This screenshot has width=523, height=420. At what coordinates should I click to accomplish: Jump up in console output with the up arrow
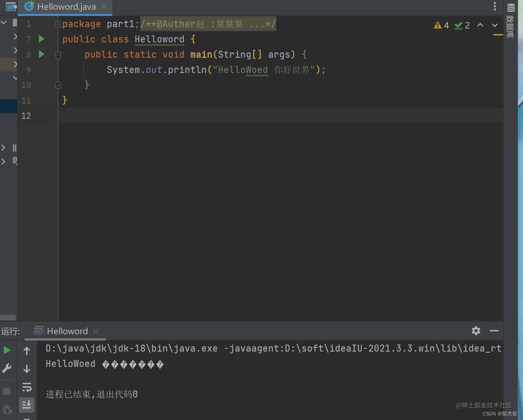(27, 351)
